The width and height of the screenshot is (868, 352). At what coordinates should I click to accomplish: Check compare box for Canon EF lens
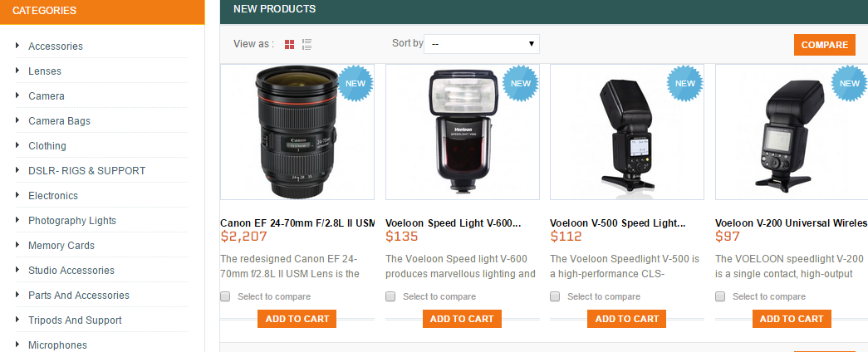pos(225,296)
